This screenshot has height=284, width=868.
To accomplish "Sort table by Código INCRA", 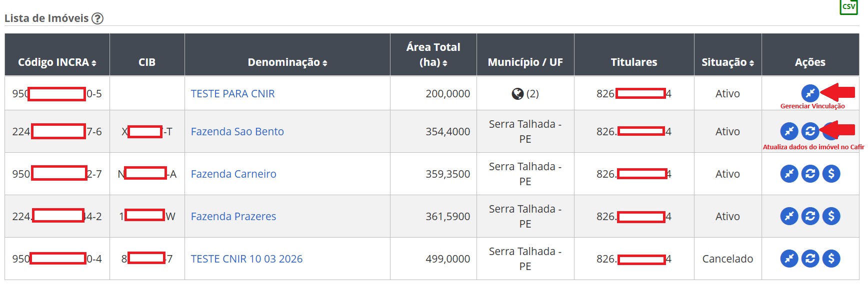I will pos(57,62).
